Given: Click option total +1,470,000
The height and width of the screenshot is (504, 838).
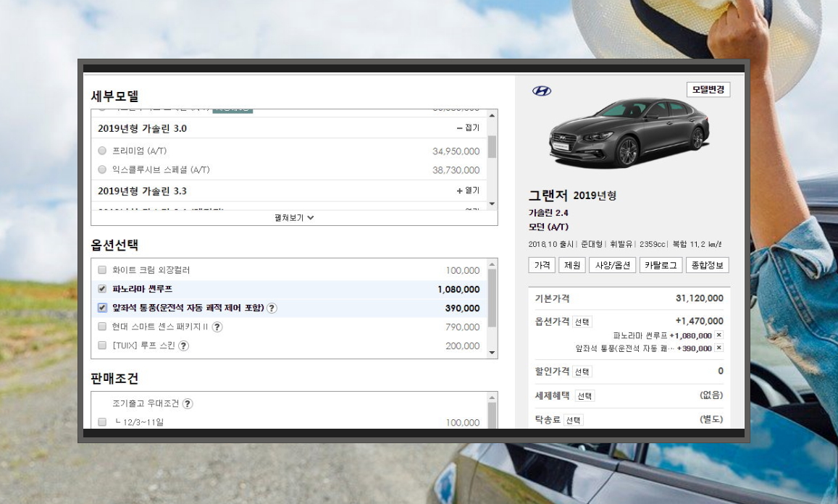Looking at the screenshot, I should [x=700, y=322].
